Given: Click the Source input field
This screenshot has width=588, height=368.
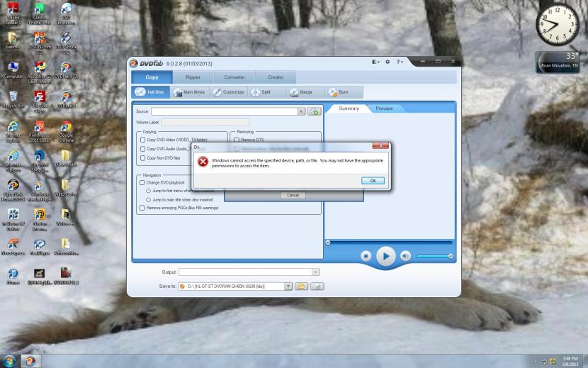Looking at the screenshot, I should 225,111.
